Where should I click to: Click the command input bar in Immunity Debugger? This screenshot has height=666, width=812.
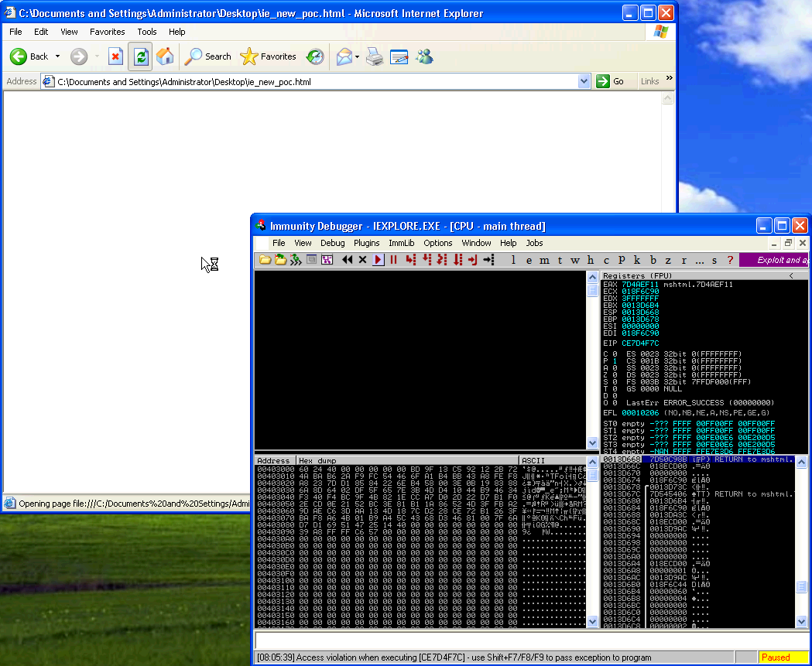(x=530, y=640)
